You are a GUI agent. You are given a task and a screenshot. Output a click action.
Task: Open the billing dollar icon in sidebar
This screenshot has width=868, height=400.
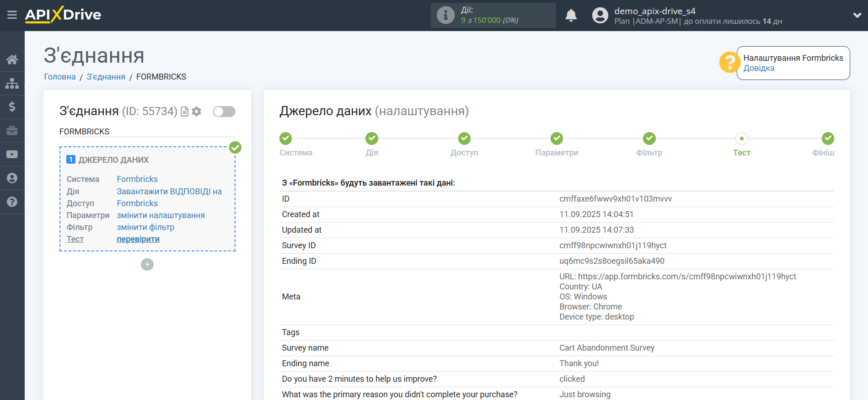pyautogui.click(x=12, y=107)
